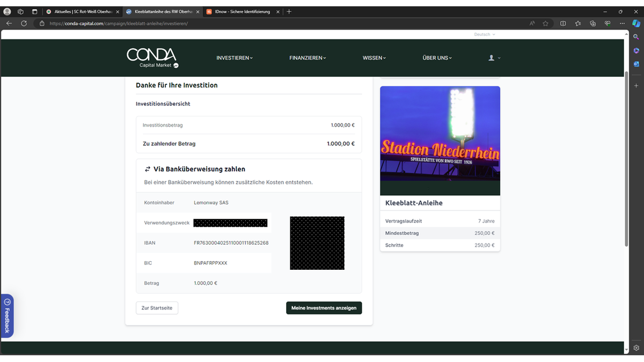Open the Edge workspaces icon
The height and width of the screenshot is (362, 644).
pos(21,11)
